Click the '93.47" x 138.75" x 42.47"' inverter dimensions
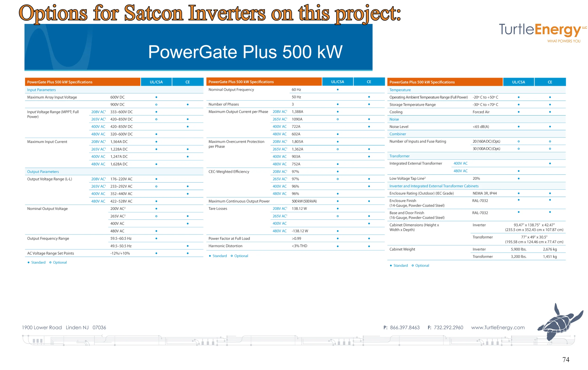 pos(534,225)
